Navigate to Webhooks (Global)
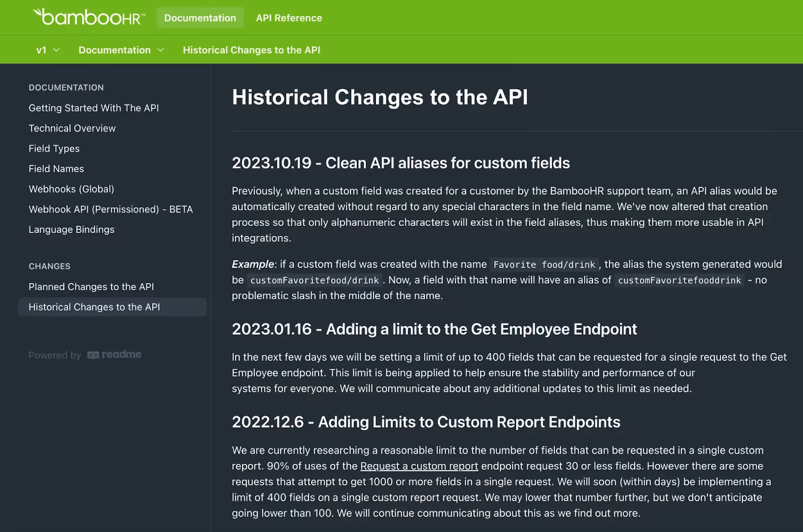This screenshot has height=532, width=803. pos(71,189)
